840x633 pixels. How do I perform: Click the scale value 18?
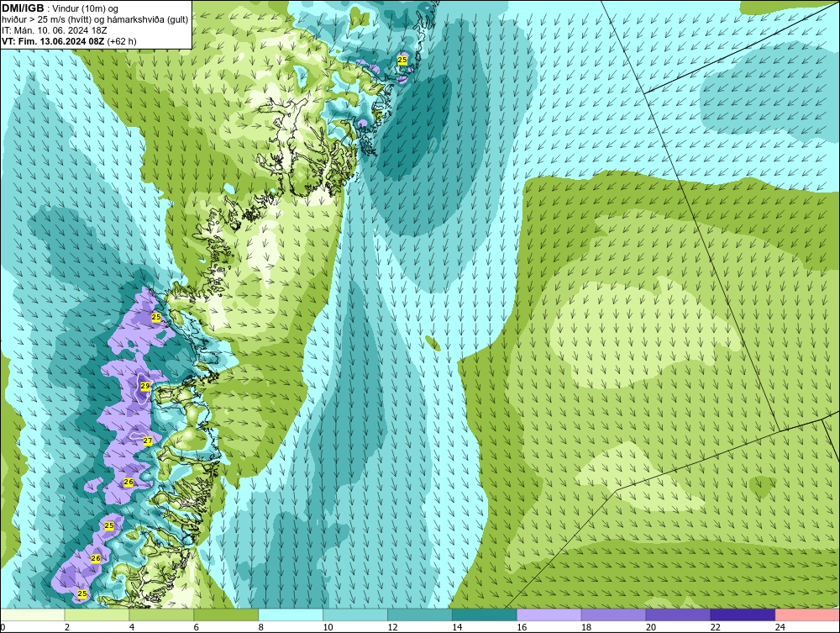click(586, 627)
